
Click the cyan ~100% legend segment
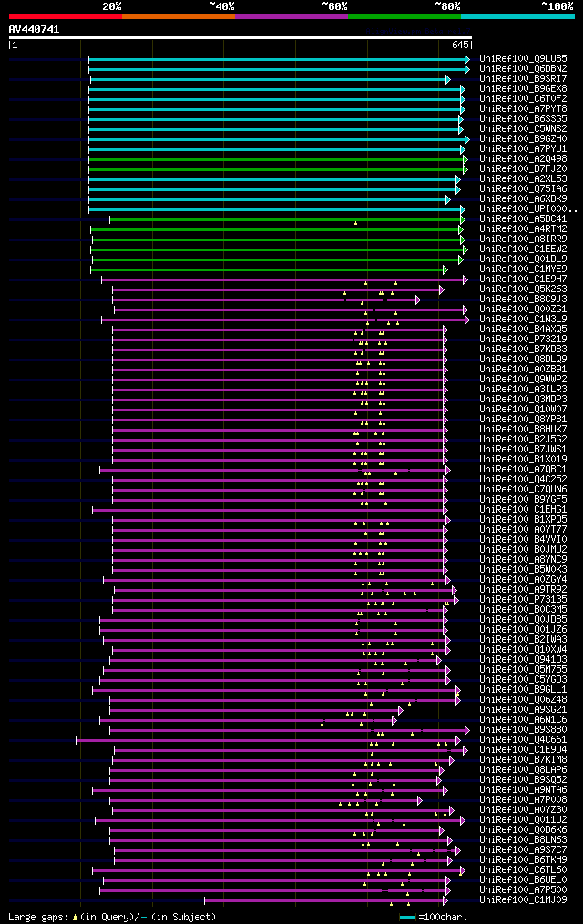(x=517, y=16)
